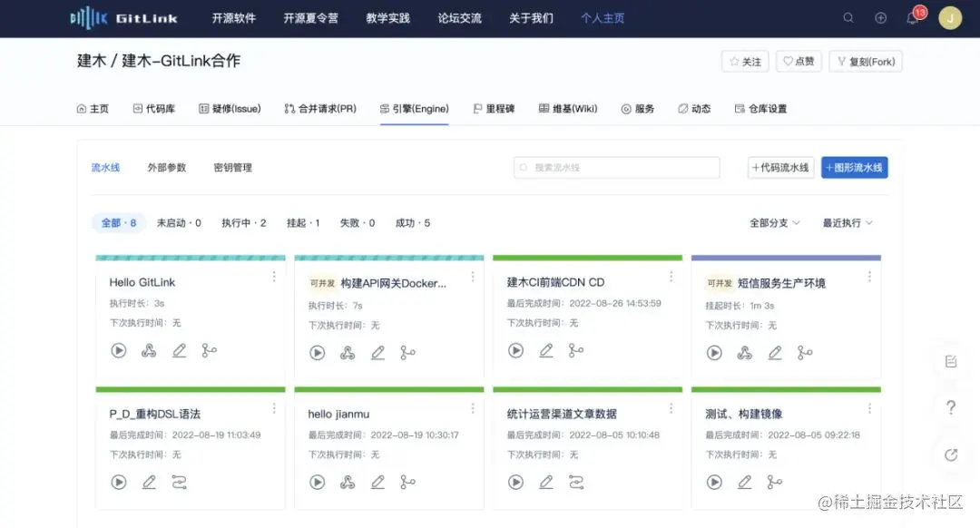This screenshot has width=980, height=528.
Task: Run the Hello GitLink pipeline
Action: click(x=118, y=352)
